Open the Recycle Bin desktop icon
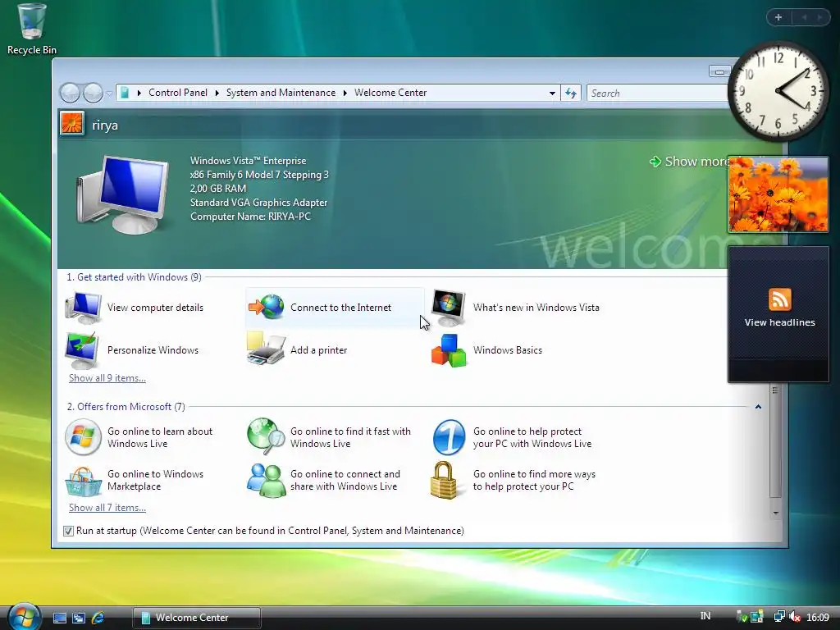 pos(32,29)
